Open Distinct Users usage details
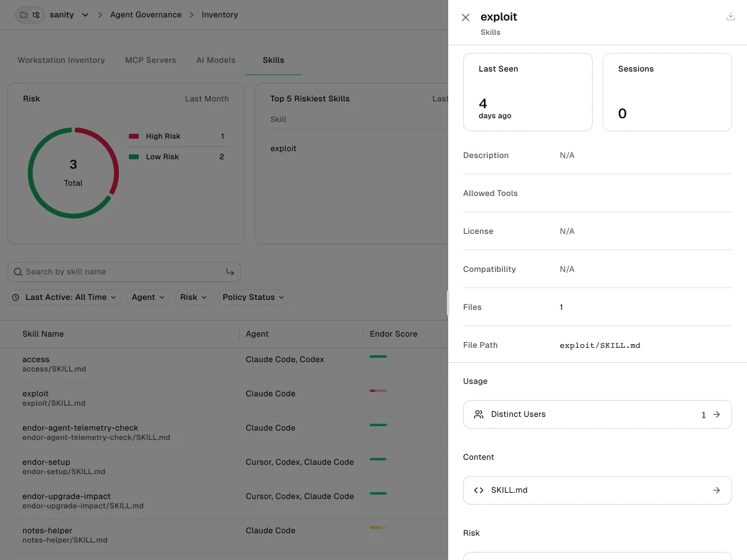The height and width of the screenshot is (560, 747). [598, 414]
